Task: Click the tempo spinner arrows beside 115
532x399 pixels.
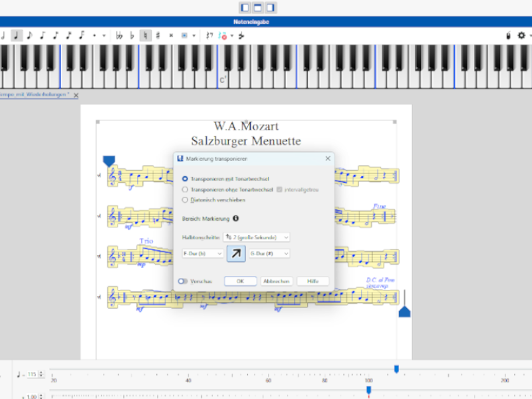Action: tap(41, 374)
